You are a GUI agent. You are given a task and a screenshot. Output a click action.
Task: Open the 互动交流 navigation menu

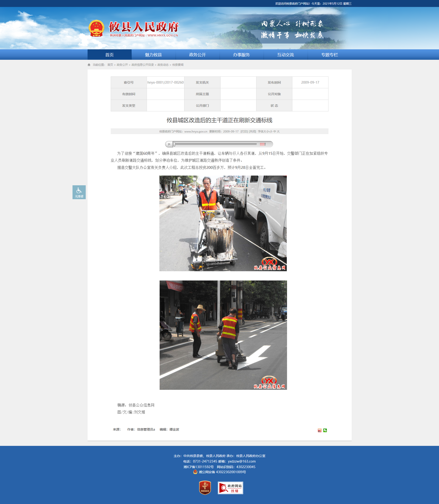click(285, 55)
